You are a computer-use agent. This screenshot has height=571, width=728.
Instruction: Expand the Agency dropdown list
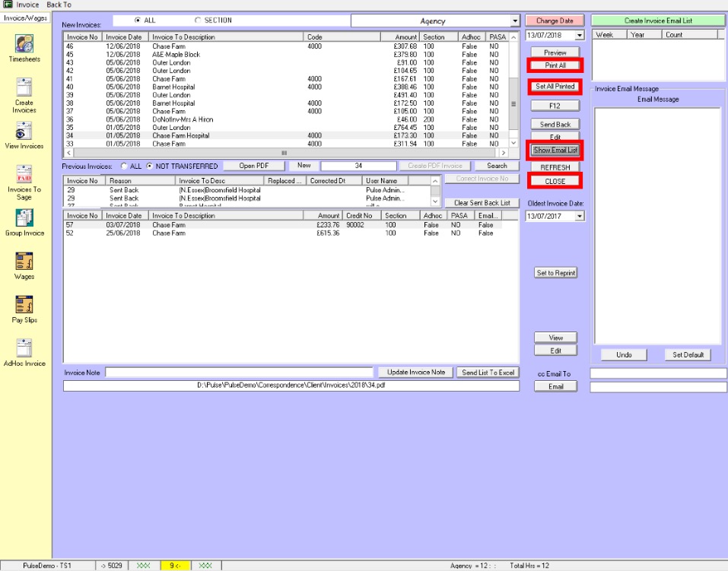[x=515, y=21]
